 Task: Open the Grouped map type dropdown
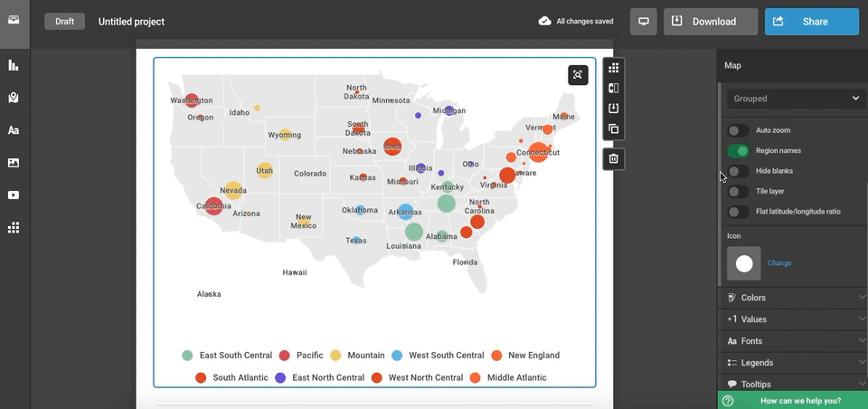(x=796, y=98)
